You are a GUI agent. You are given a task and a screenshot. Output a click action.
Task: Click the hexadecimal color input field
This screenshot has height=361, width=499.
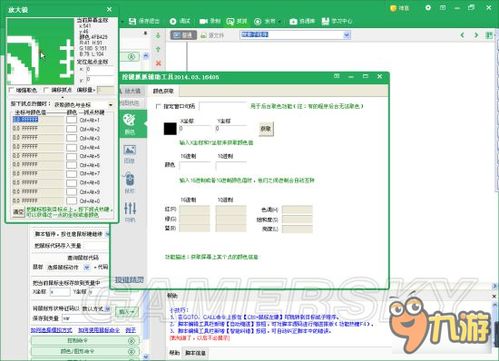tap(195, 165)
